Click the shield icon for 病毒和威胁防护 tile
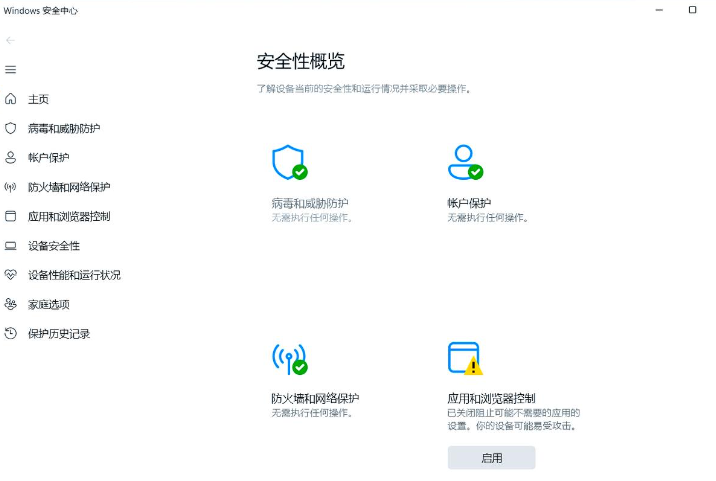The width and height of the screenshot is (716, 481). tap(287, 161)
